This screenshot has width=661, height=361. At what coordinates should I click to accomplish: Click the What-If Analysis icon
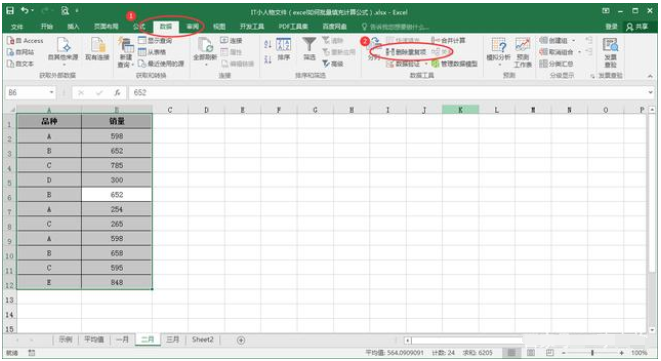pyautogui.click(x=498, y=45)
